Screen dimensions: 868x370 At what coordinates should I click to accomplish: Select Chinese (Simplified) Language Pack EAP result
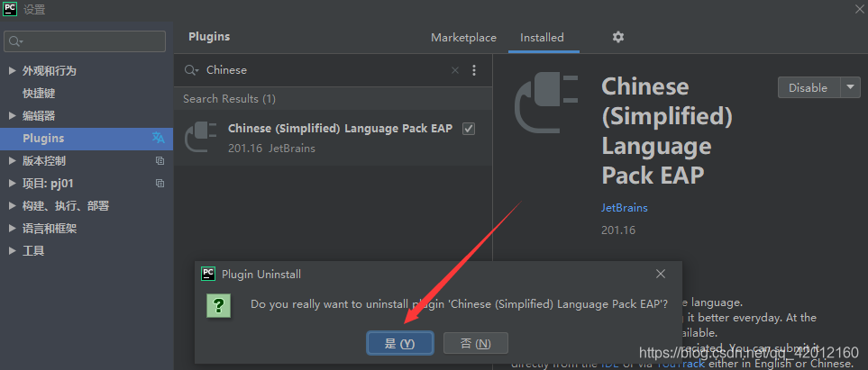333,138
